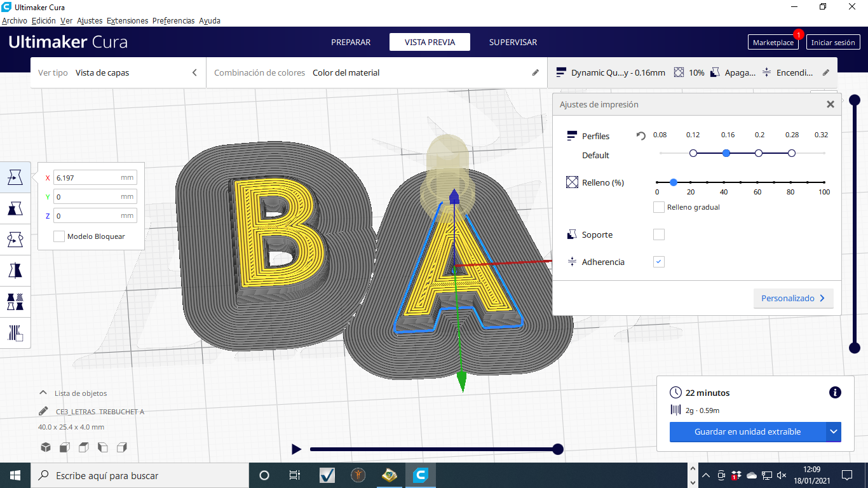Select the Scale tool
The width and height of the screenshot is (868, 488).
pos(15,208)
